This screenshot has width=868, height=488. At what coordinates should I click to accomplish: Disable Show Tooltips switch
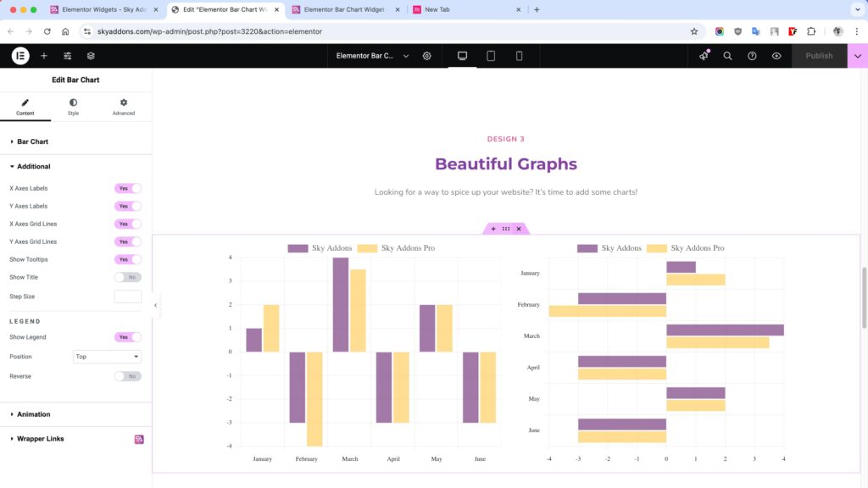[x=128, y=259]
